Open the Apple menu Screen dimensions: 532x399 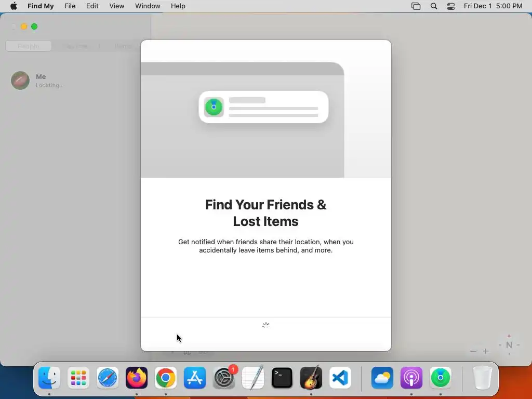(14, 6)
